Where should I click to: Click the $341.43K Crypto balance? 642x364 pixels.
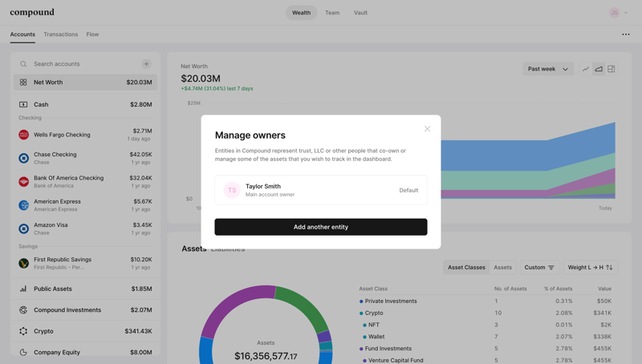[138, 331]
